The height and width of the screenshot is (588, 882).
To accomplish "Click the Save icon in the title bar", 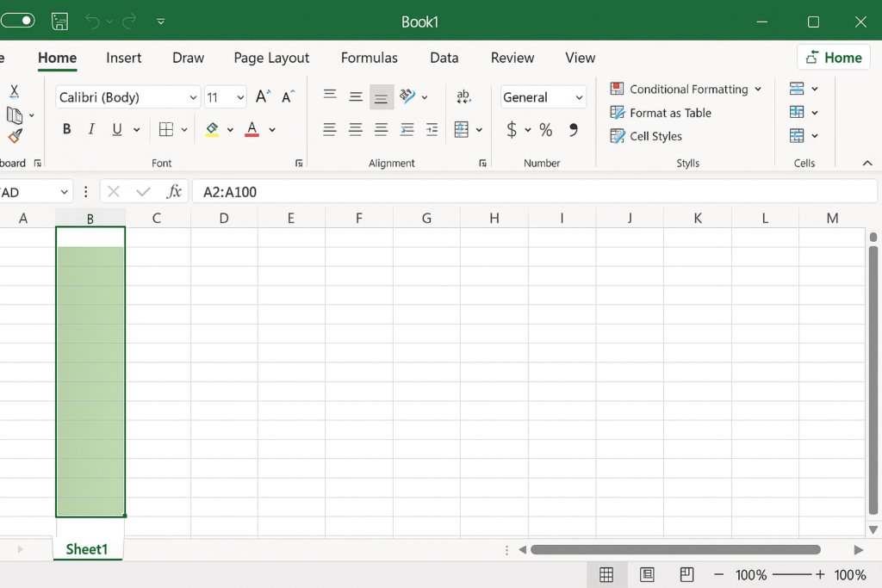I will [x=59, y=22].
